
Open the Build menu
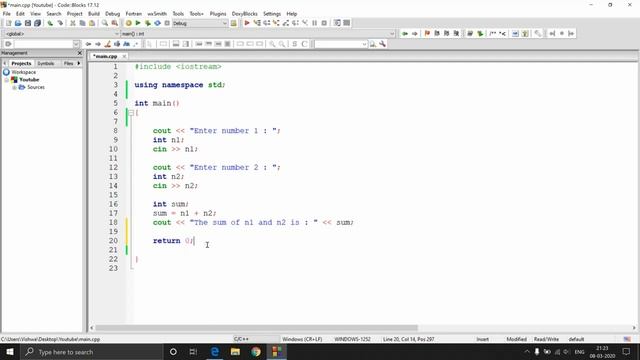94,13
